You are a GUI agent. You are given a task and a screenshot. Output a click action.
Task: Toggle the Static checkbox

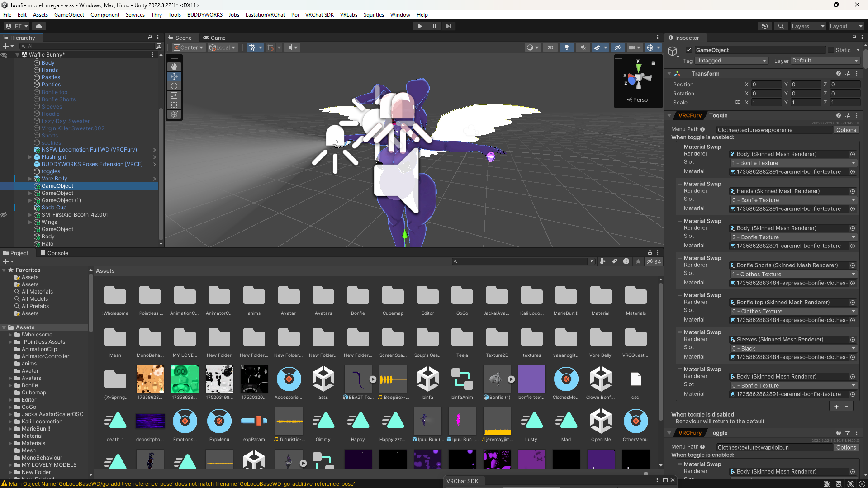[x=830, y=50]
